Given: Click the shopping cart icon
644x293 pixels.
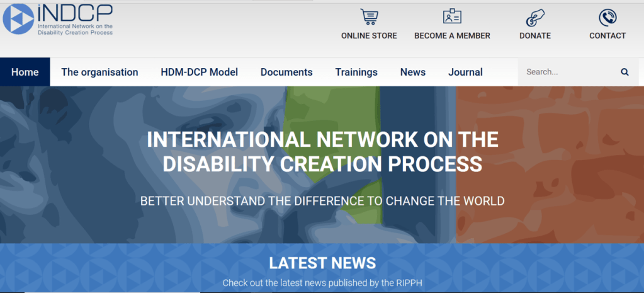Looking at the screenshot, I should point(369,17).
